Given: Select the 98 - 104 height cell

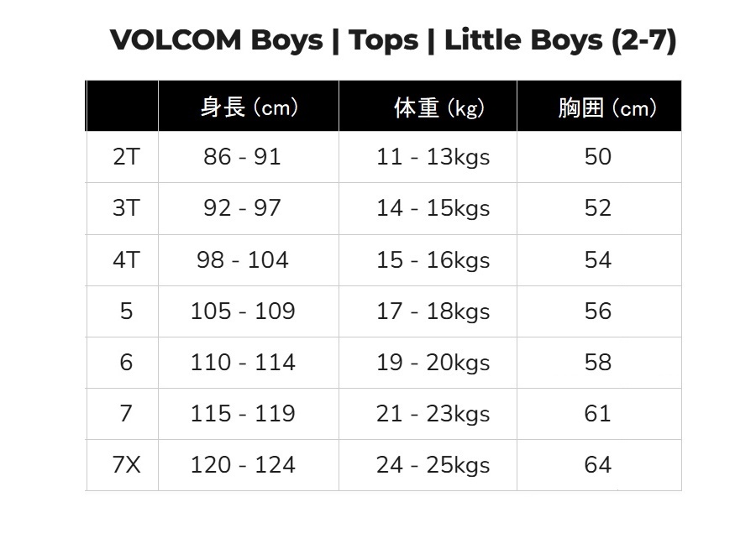Looking at the screenshot, I should (242, 259).
